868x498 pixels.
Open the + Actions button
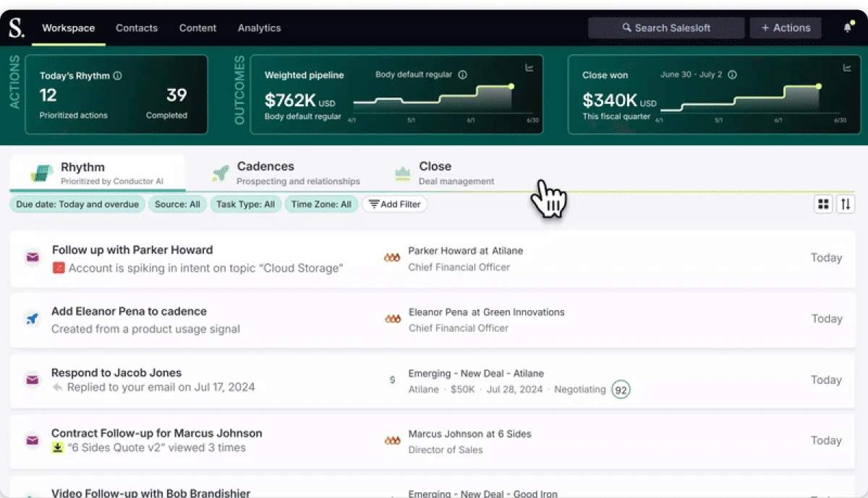[x=786, y=28]
